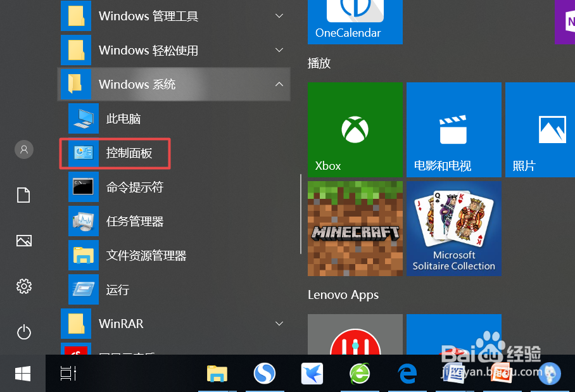This screenshot has width=575, height=392.
Task: Open Task View on the taskbar
Action: 68,374
